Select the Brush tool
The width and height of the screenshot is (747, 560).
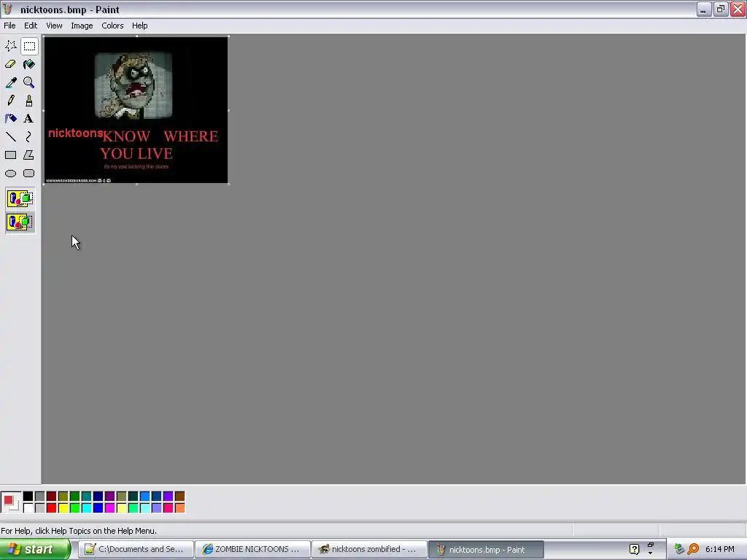(x=29, y=101)
